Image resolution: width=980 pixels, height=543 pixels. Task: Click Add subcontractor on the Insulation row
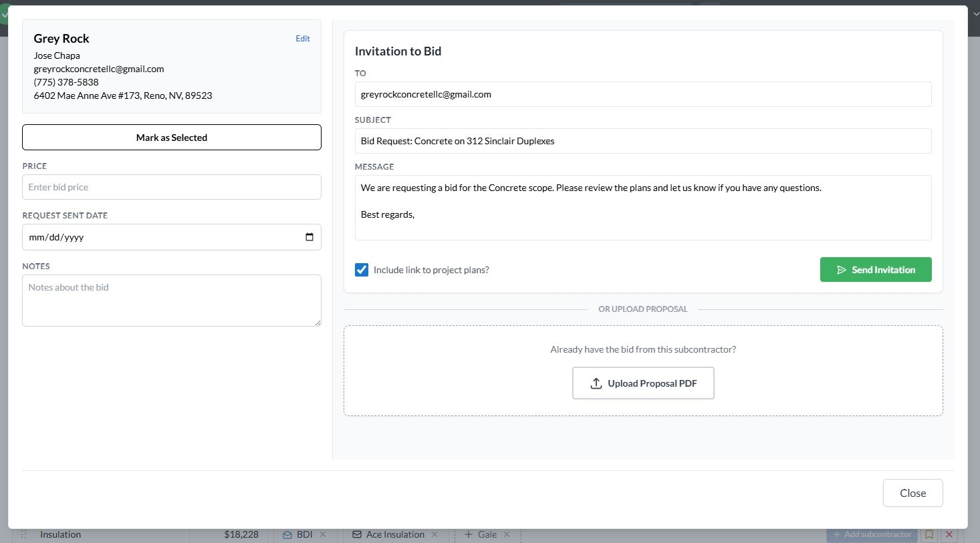click(871, 534)
